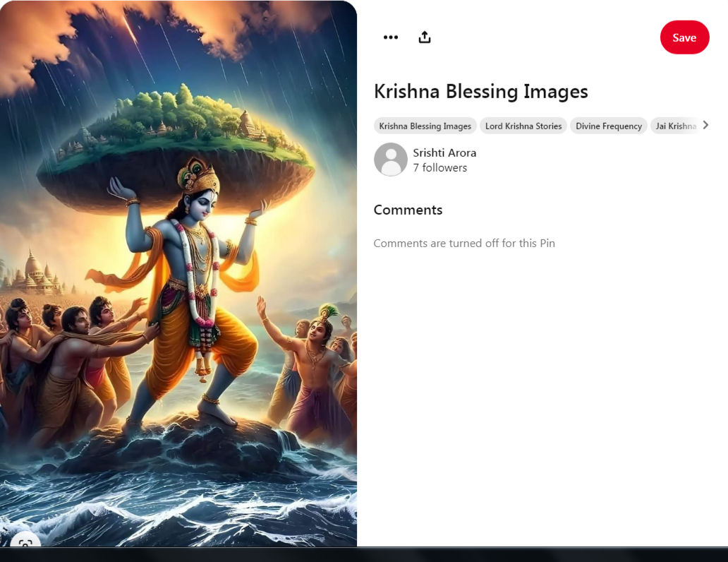Image resolution: width=728 pixels, height=562 pixels.
Task: Click the share pin icon
Action: [x=425, y=37]
